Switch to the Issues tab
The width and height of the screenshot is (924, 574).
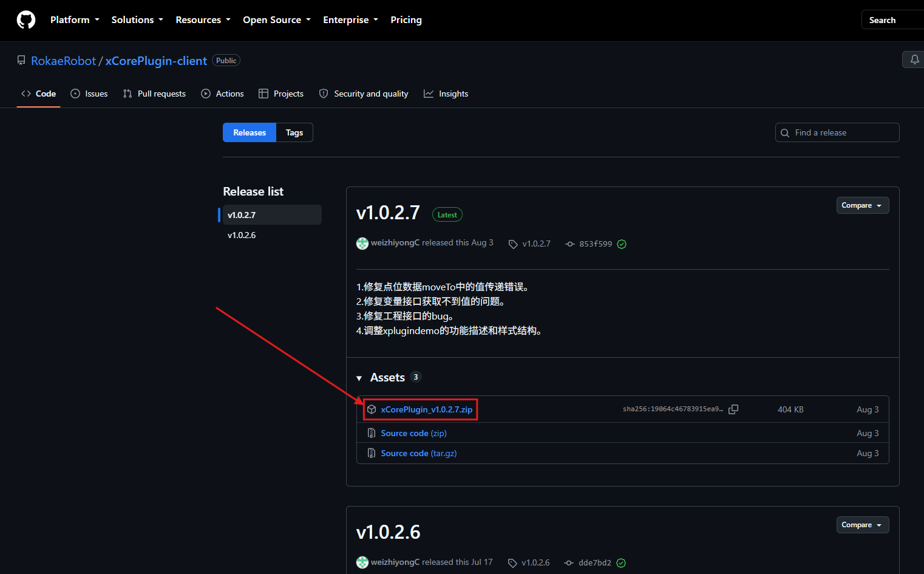(89, 94)
